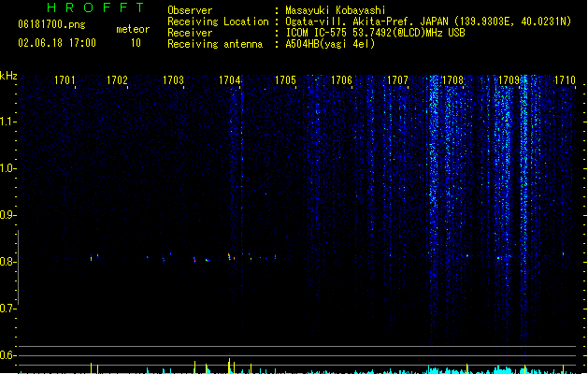Click the meteor count label

tap(133, 29)
